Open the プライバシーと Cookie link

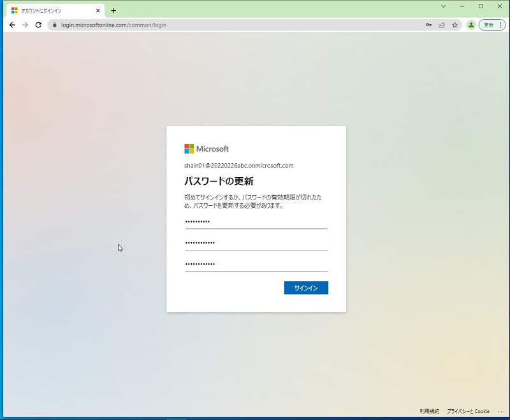tap(468, 411)
